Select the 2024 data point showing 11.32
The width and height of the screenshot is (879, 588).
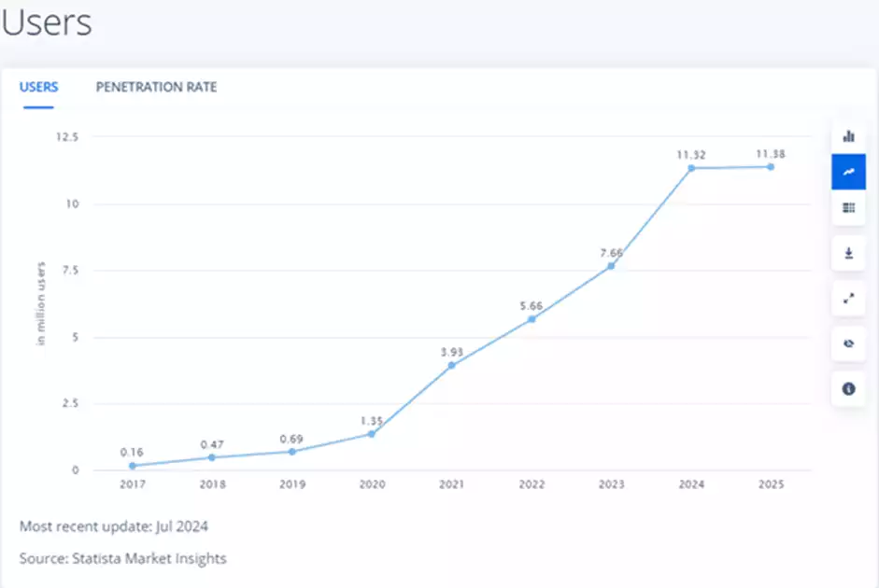tap(691, 168)
